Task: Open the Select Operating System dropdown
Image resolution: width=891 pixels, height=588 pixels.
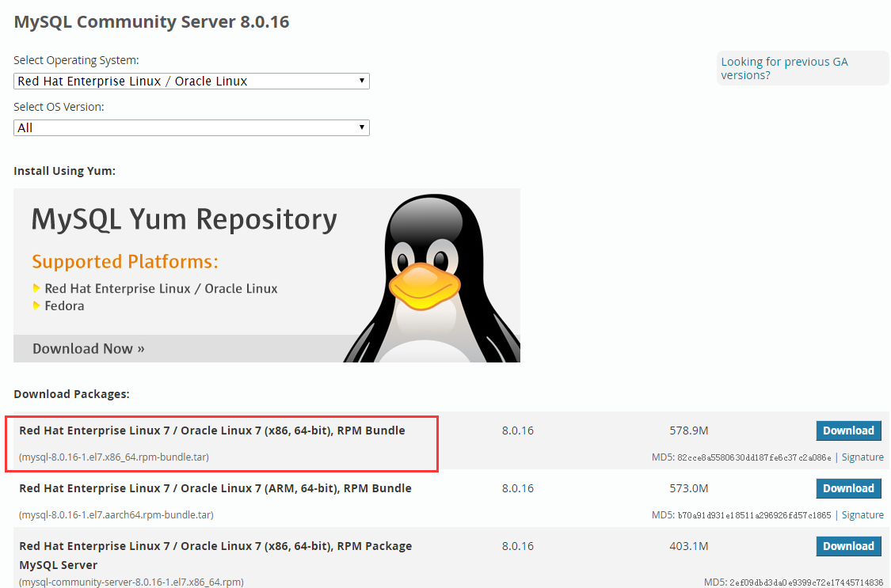Action: (191, 81)
